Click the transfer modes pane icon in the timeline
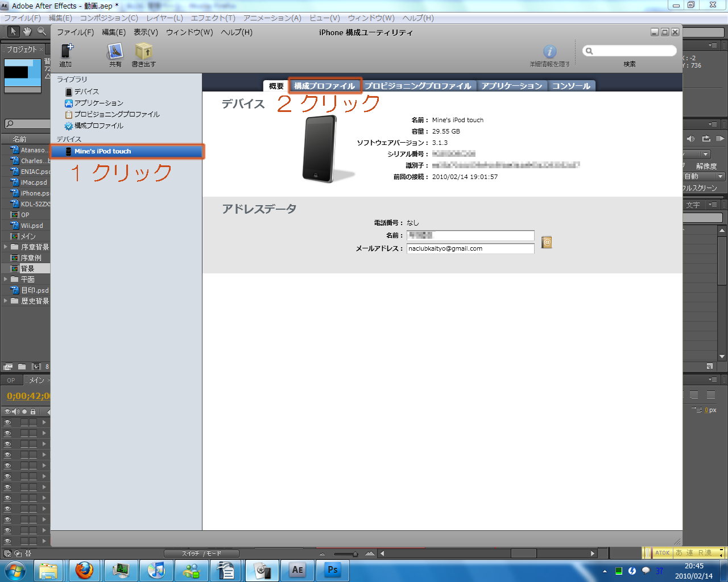Screen dimensions: 728x582 click(x=18, y=553)
